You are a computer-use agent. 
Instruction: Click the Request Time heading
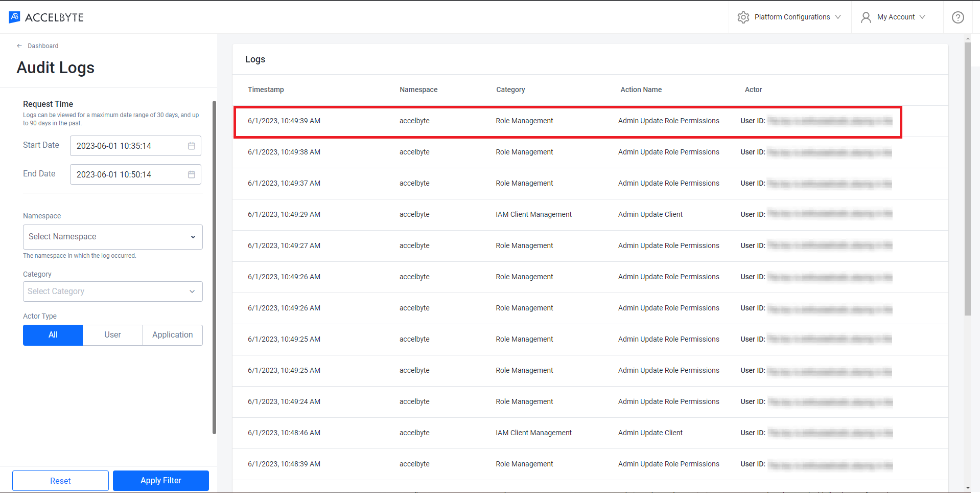[48, 104]
